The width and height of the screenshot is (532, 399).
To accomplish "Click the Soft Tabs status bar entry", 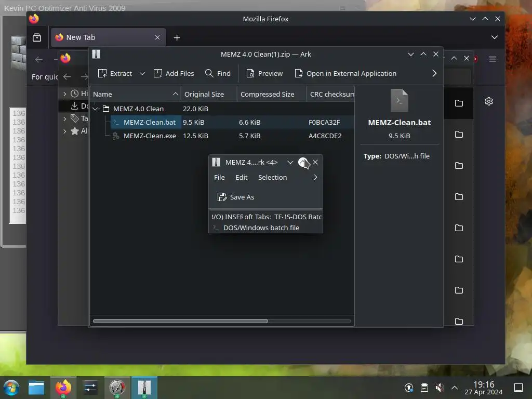I will click(258, 217).
